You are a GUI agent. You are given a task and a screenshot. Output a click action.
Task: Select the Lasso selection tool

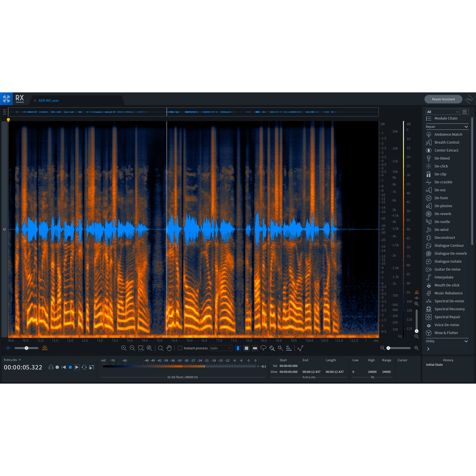[263, 348]
